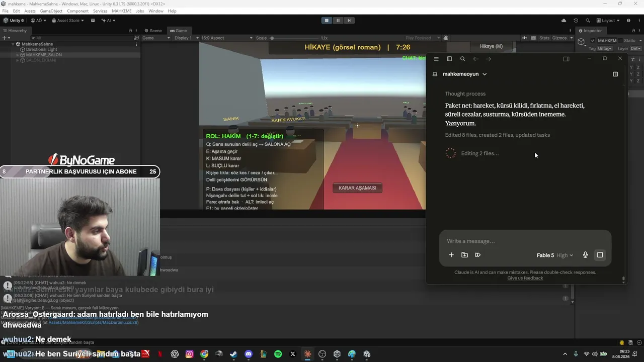Screen dimensions: 644x362
Task: Toggle the Static checkbox in Inspector
Action: pyautogui.click(x=620, y=41)
